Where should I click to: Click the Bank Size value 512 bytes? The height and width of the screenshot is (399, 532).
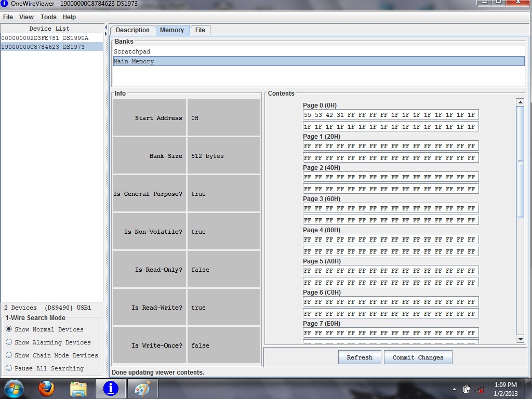click(224, 156)
